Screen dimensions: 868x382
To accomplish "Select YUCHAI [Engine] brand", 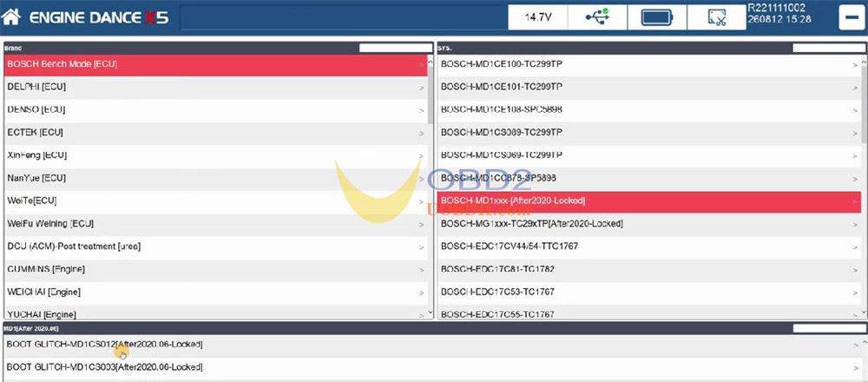I will coord(216,313).
